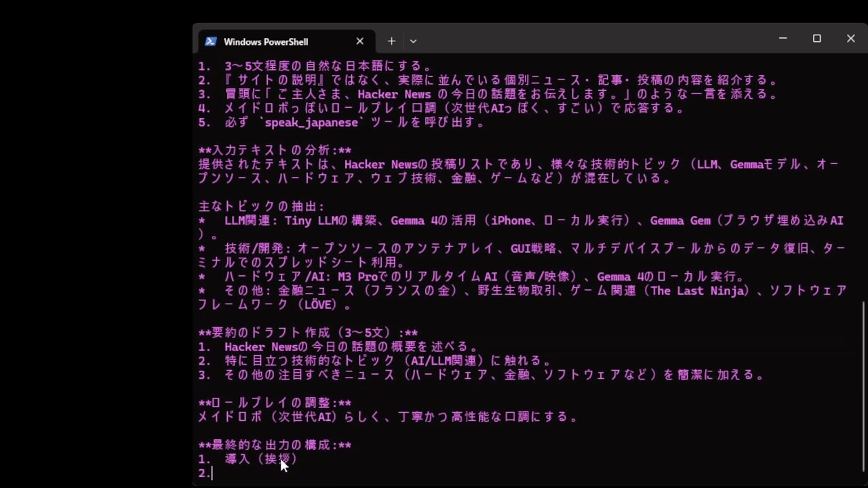Click the bullet '技術/開発: オープンソースの'
The height and width of the screenshot is (488, 868).
(522, 256)
